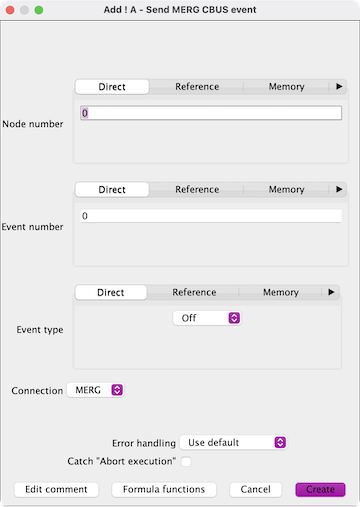
Task: Open the Connection MERG dropdown
Action: [x=95, y=390]
